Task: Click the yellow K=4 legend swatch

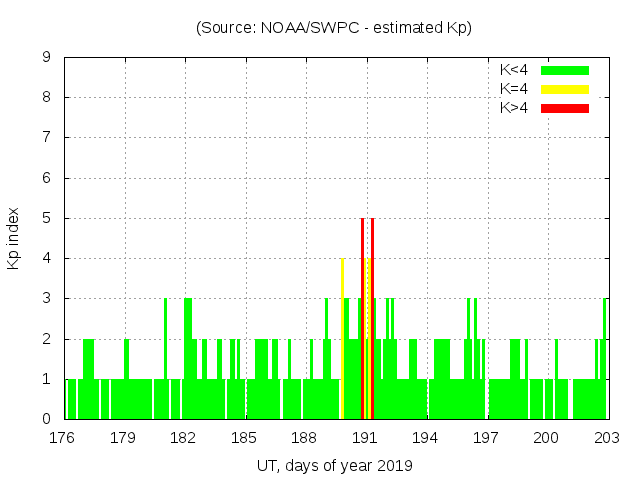Action: (565, 89)
